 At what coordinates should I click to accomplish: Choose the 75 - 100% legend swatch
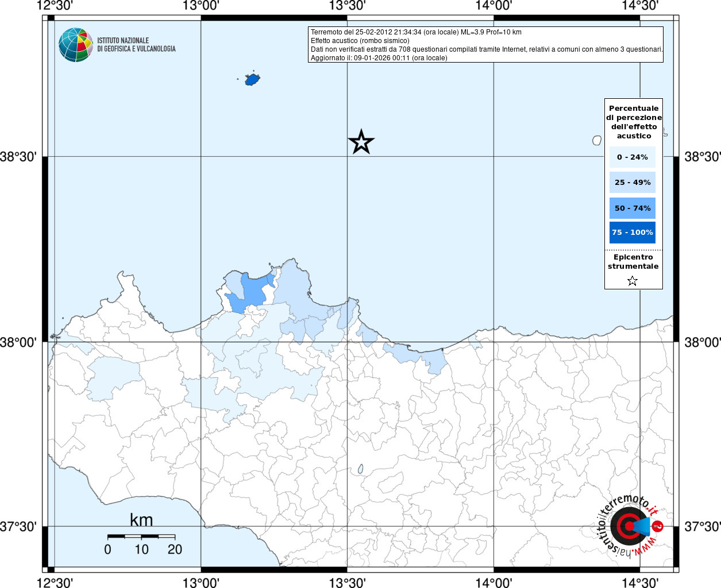(632, 233)
